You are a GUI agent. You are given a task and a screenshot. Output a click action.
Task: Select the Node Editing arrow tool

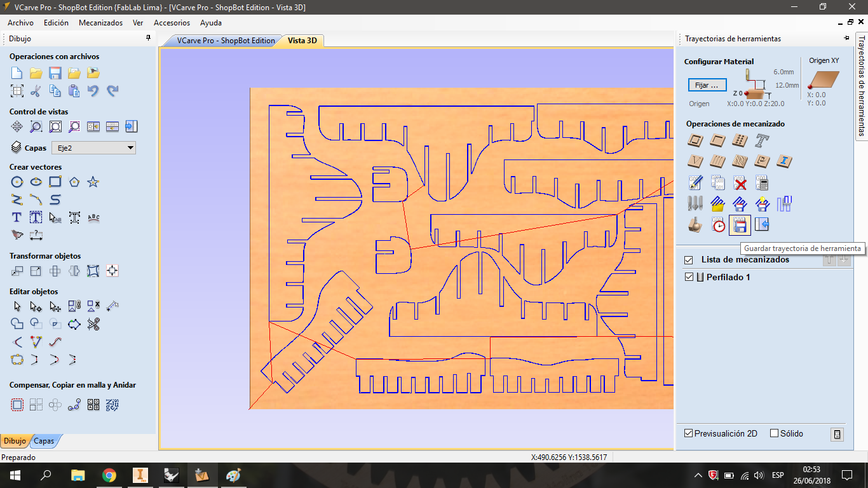tap(36, 306)
